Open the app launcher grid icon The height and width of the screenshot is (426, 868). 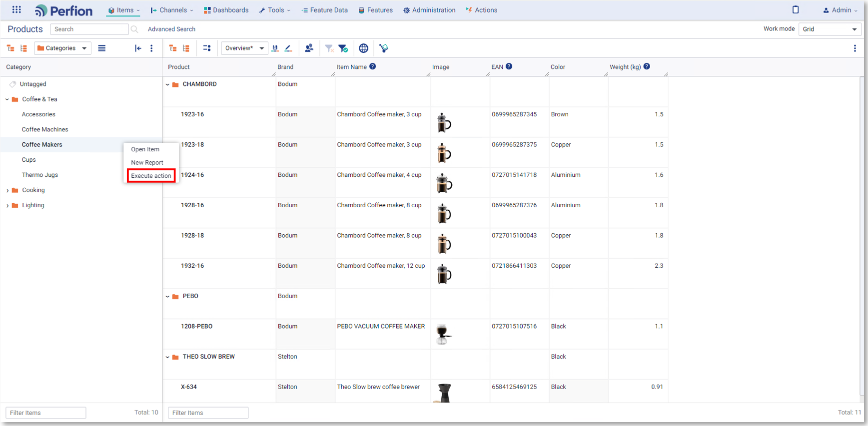coord(16,9)
